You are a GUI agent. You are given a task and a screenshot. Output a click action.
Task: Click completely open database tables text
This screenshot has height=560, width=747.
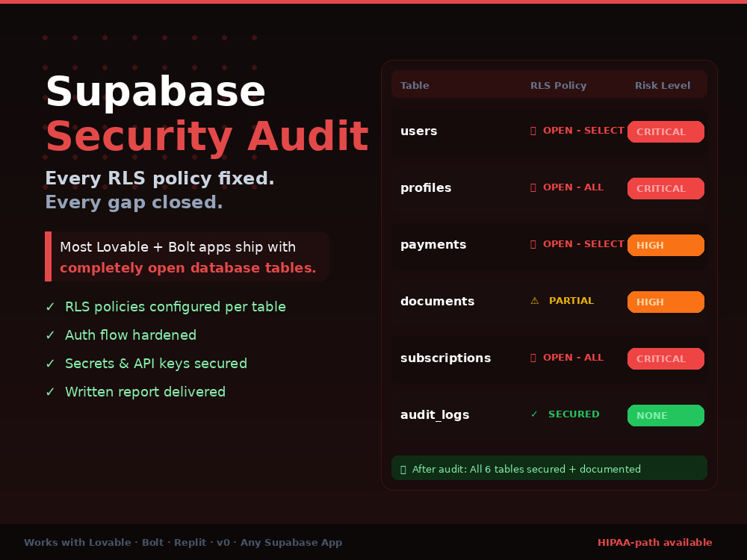(187, 268)
